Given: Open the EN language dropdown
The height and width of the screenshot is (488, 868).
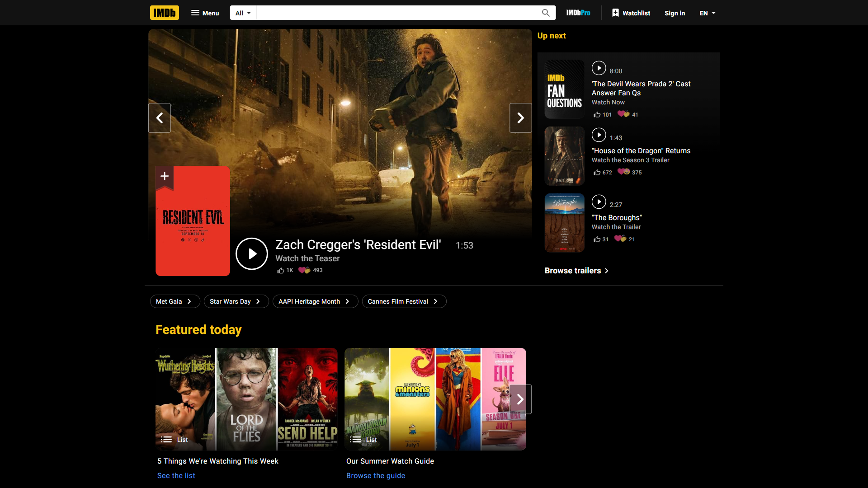Looking at the screenshot, I should [708, 13].
